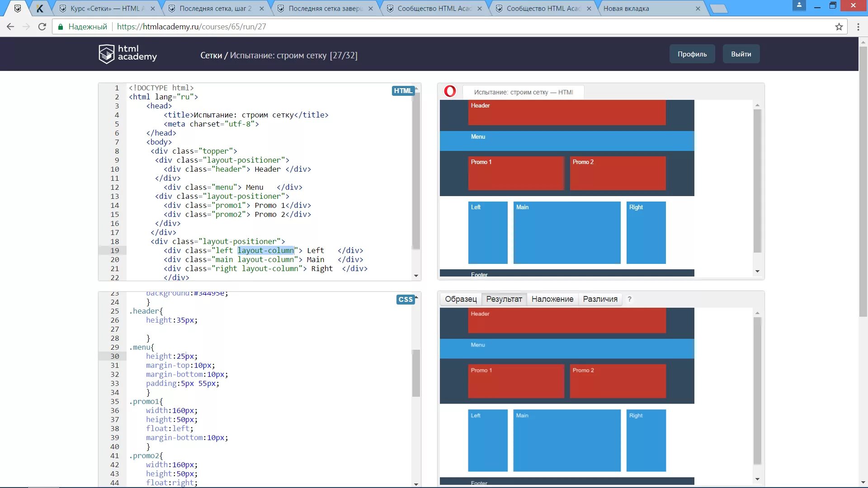Select the Различия tab in preview
Viewport: 868px width, 488px height.
tap(600, 299)
